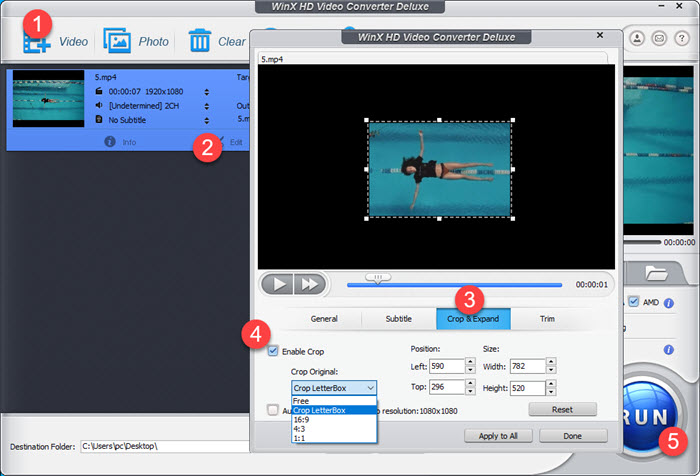The image size is (700, 476).
Task: Click the blue preview progress bar
Action: click(454, 285)
